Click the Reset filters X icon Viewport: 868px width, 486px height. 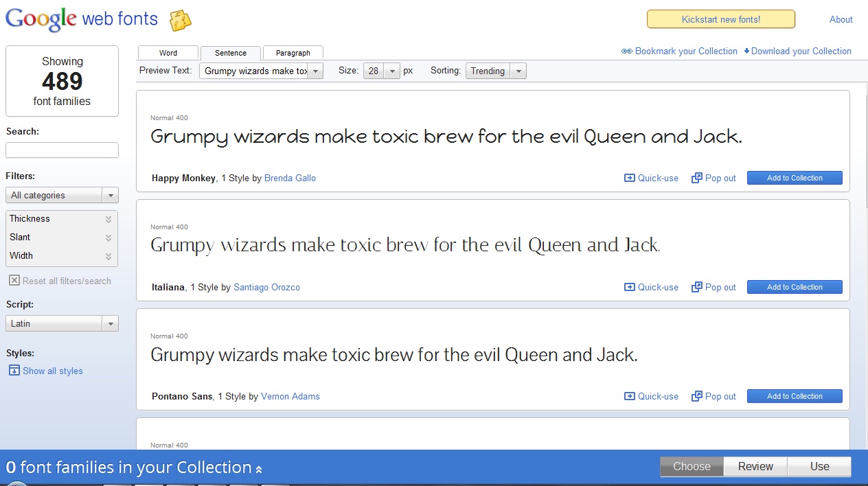pos(14,280)
